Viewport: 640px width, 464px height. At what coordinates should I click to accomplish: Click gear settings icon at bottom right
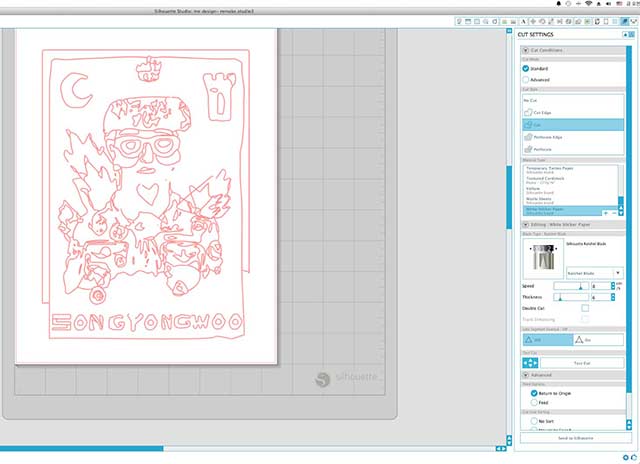click(x=626, y=458)
